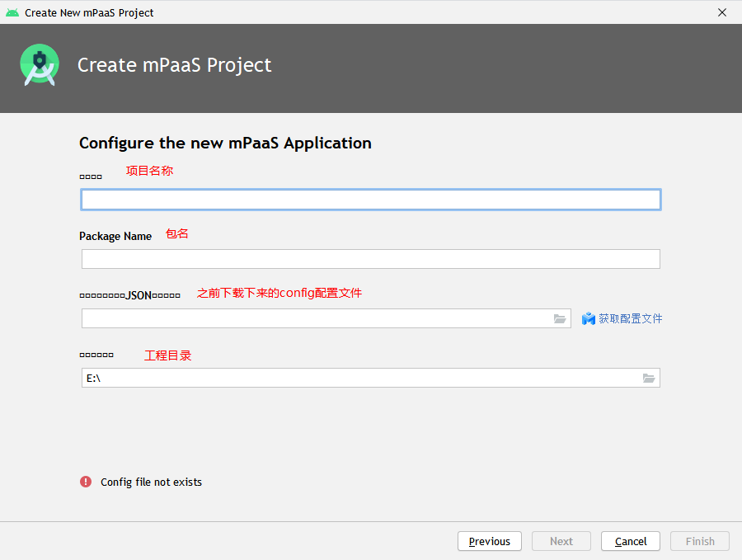Click the config JSON file path field

(317, 318)
